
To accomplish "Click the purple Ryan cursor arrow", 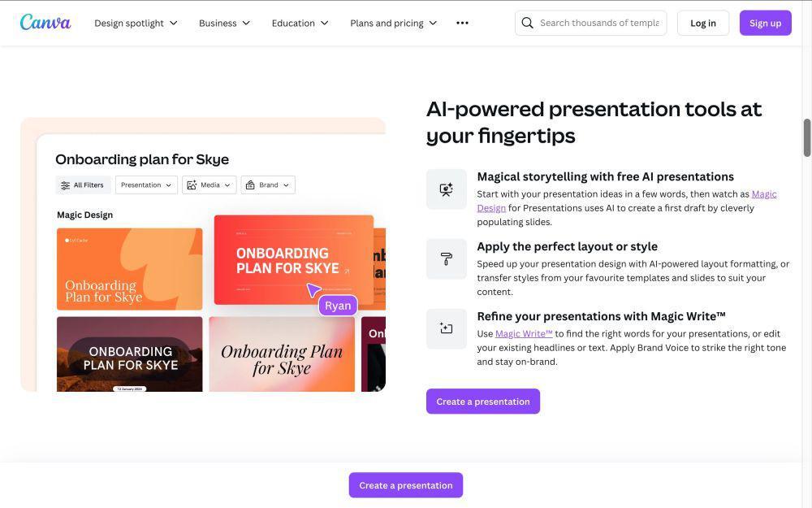I will [x=313, y=290].
